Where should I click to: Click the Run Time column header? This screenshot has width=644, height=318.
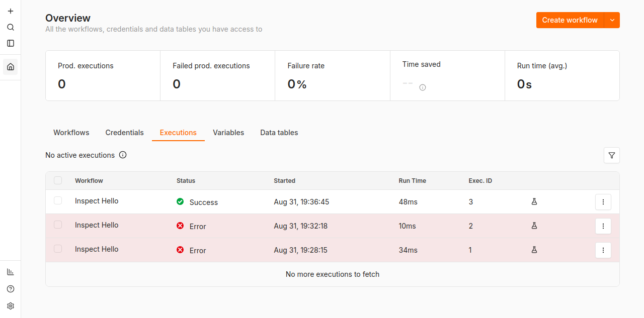(x=412, y=181)
